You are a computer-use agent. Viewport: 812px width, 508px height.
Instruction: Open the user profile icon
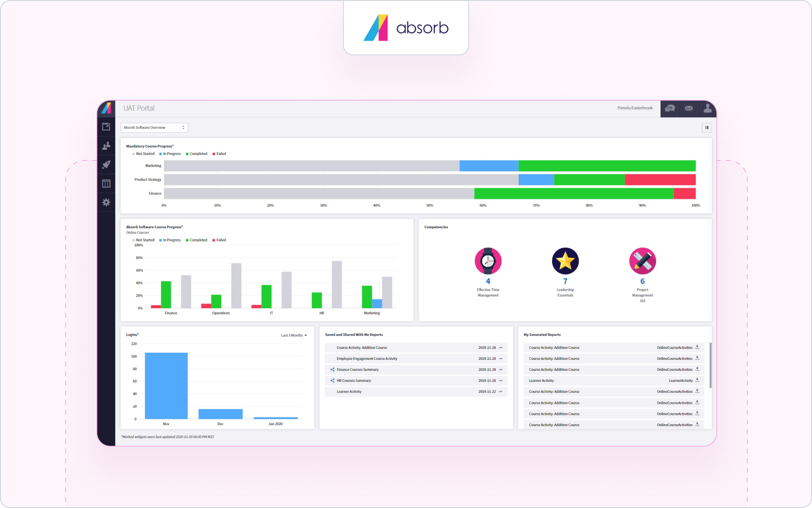click(x=707, y=108)
